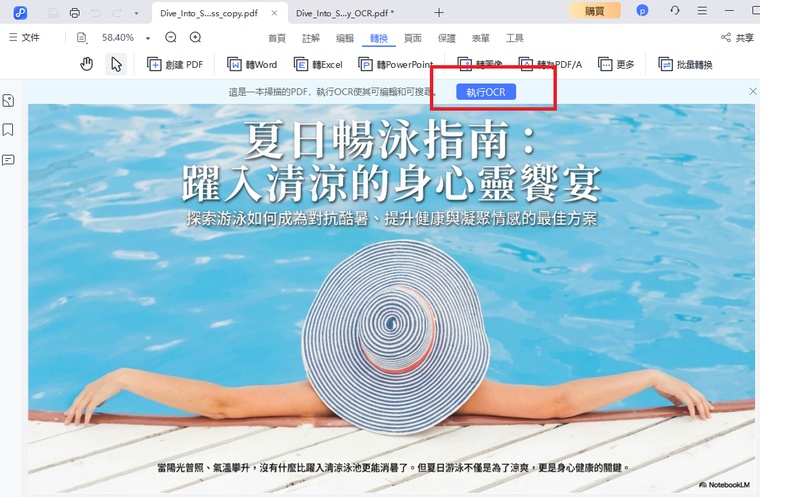Open a new tab with plus icon

pos(439,13)
